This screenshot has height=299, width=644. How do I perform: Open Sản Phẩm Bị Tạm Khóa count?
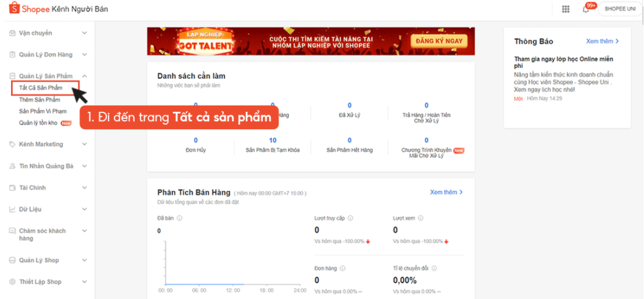pos(273,140)
